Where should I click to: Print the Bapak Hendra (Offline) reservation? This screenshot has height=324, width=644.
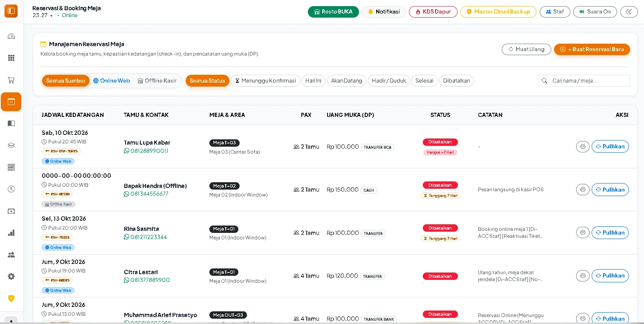click(583, 190)
